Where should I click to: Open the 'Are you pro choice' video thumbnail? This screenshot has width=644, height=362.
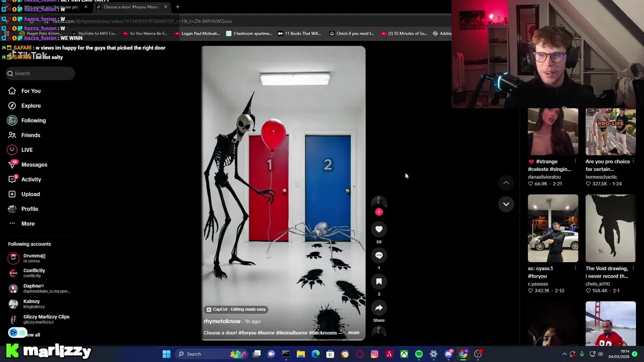tap(610, 132)
